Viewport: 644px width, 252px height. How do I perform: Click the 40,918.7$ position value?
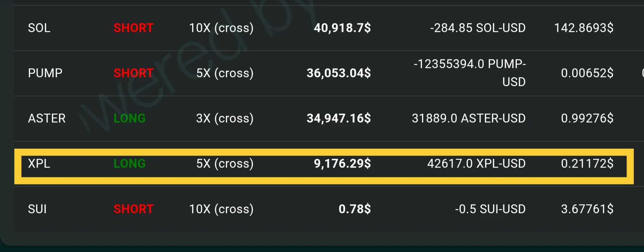(x=342, y=28)
